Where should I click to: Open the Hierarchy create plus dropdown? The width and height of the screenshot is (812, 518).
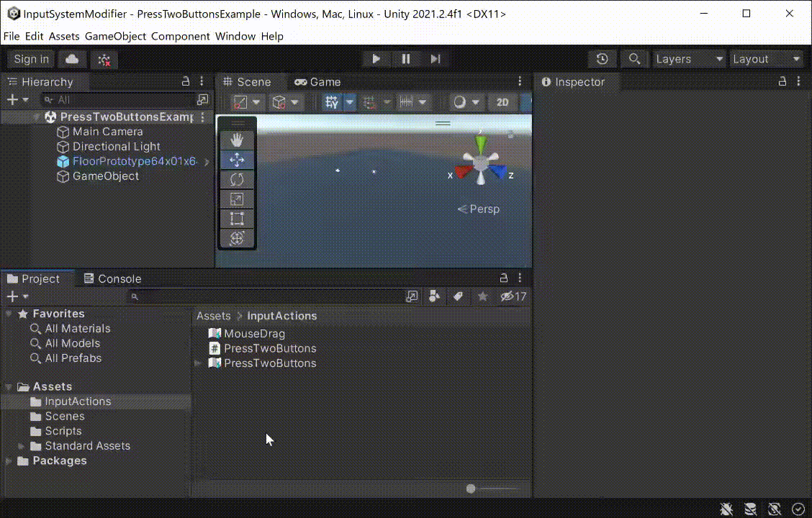(17, 99)
